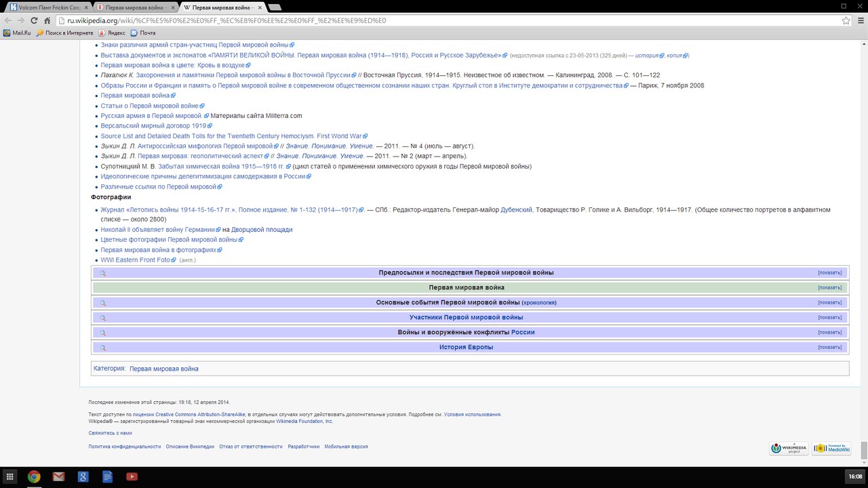Open Gmail from the taskbar
The width and height of the screenshot is (868, 488).
(x=58, y=476)
